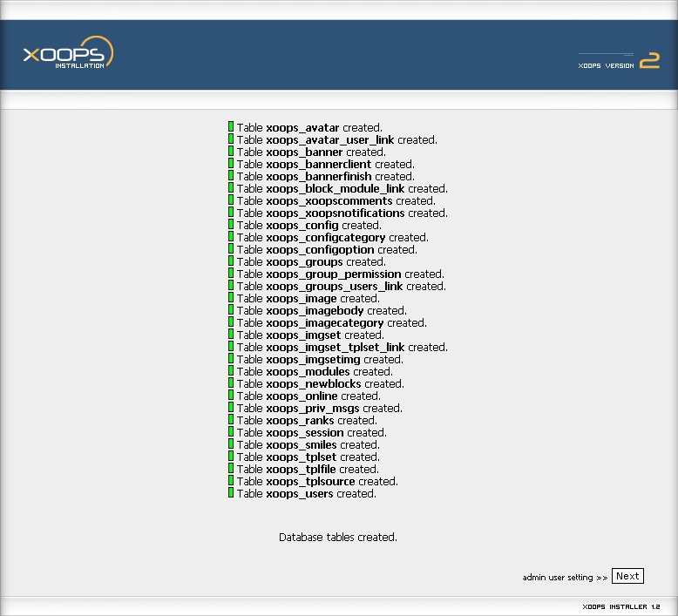
Task: Click green status icon beside xoops_groups created
Action: (x=231, y=261)
